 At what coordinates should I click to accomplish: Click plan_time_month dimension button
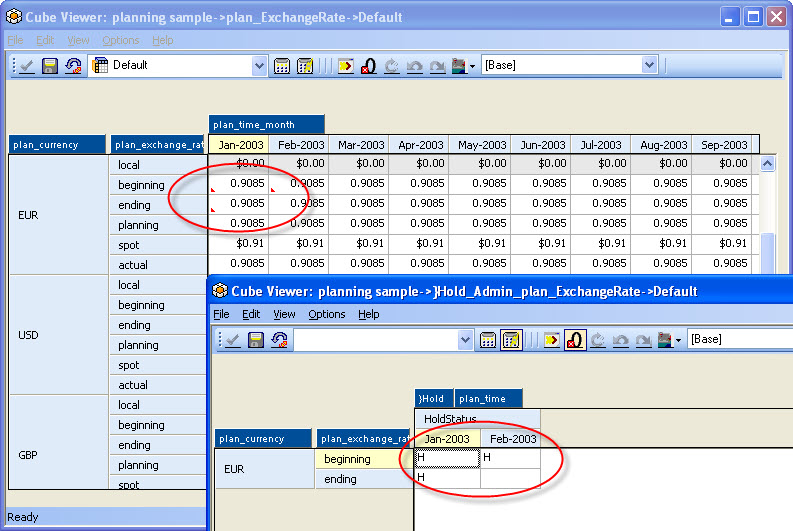point(267,124)
